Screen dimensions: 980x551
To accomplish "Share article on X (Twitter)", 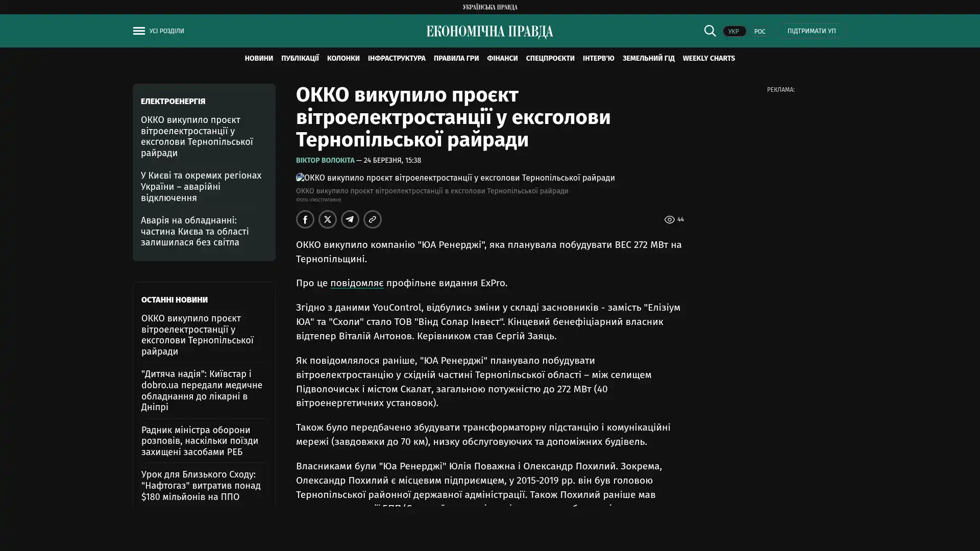I will pos(328,219).
